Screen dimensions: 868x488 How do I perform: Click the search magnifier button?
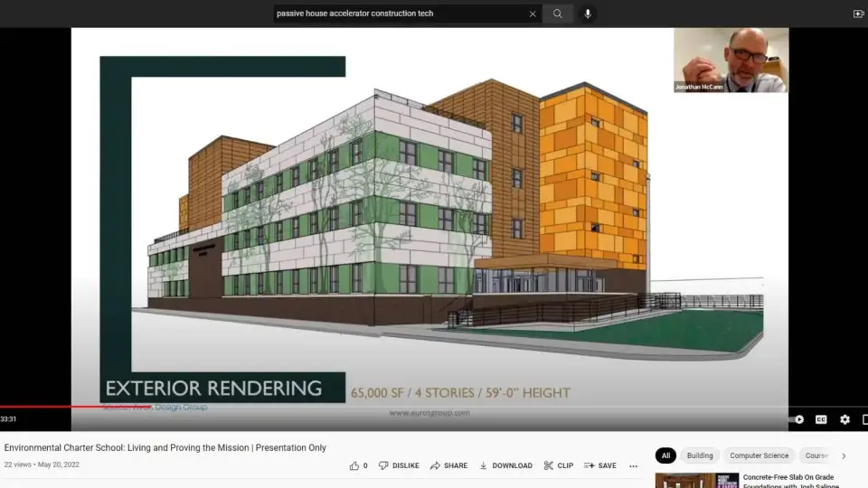click(558, 14)
